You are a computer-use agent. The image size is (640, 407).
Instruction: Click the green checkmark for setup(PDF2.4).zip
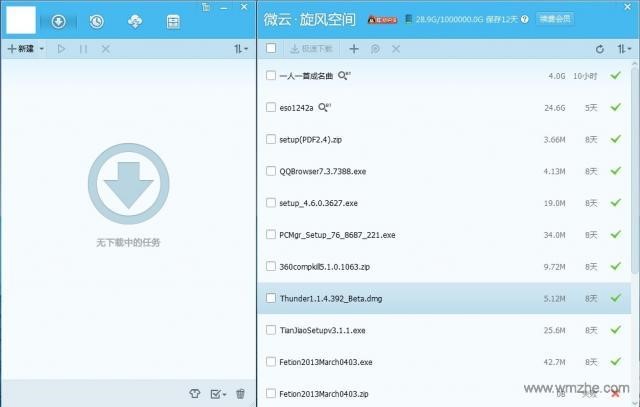click(616, 139)
